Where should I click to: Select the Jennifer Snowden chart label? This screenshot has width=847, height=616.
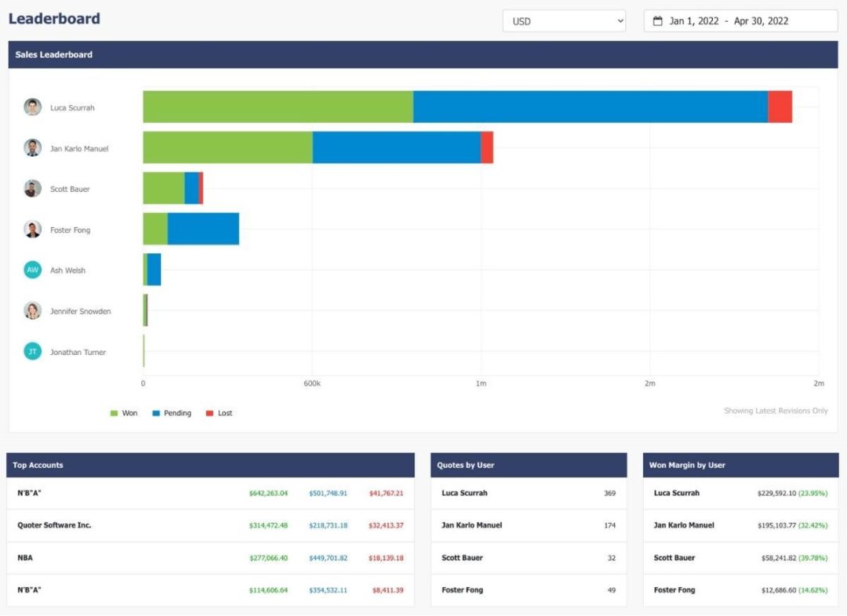(81, 311)
